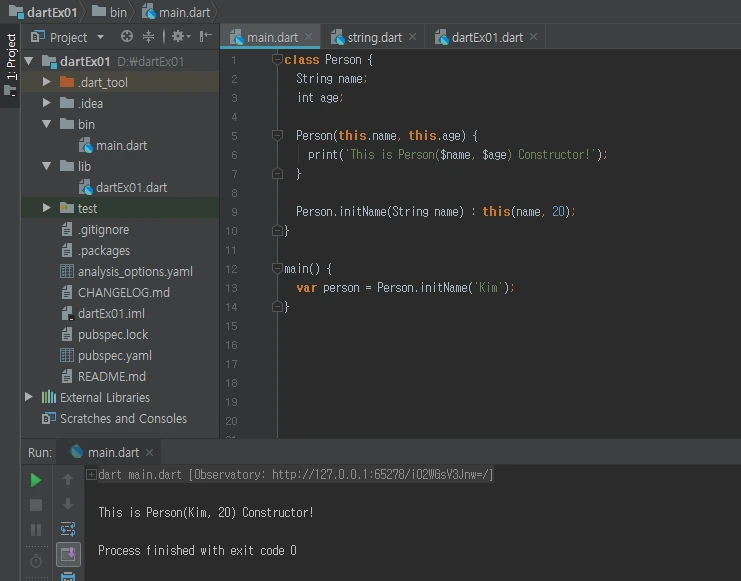Close the main.dart Run tab
741x581 pixels.
point(149,452)
